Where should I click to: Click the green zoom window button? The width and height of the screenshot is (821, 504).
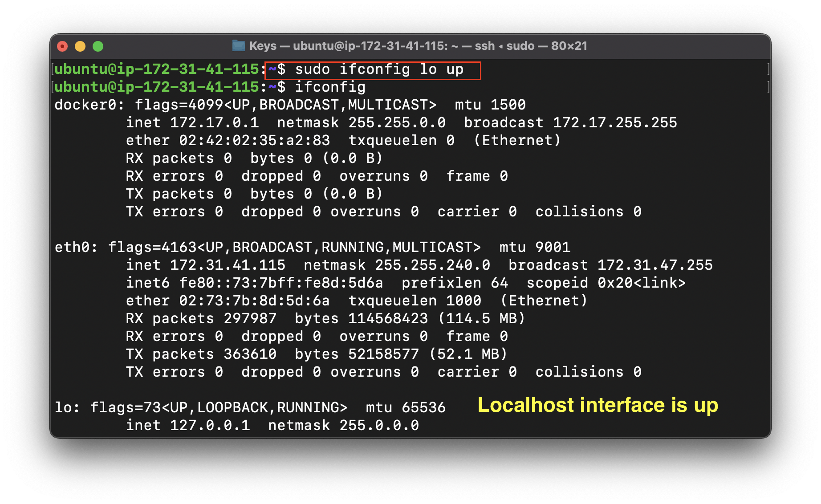click(98, 46)
